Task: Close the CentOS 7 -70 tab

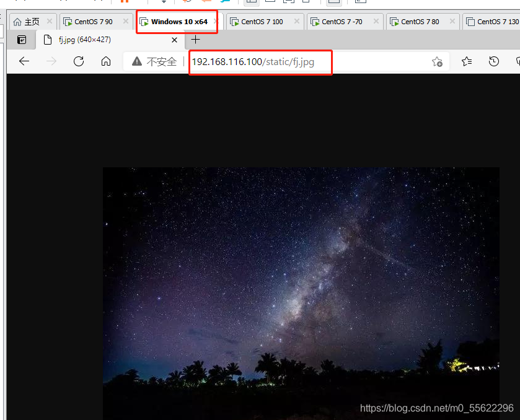Action: (x=376, y=22)
